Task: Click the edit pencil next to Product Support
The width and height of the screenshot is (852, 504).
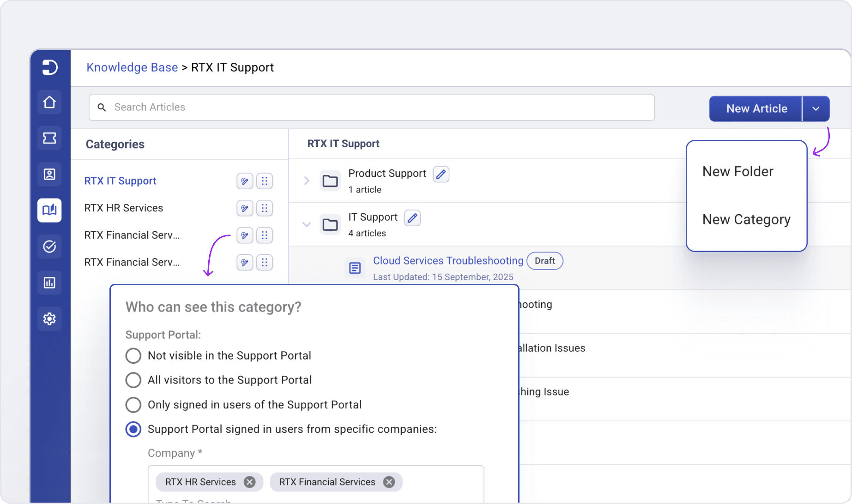Action: tap(441, 174)
